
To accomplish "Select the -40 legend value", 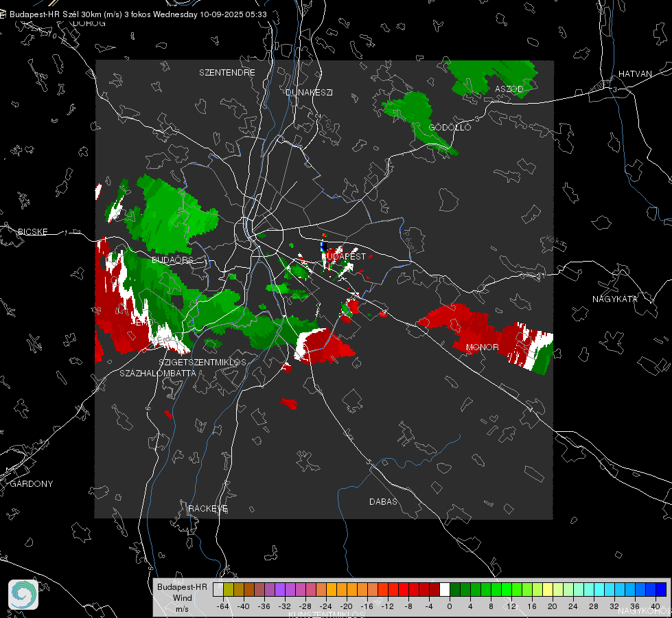I will coord(244,606).
